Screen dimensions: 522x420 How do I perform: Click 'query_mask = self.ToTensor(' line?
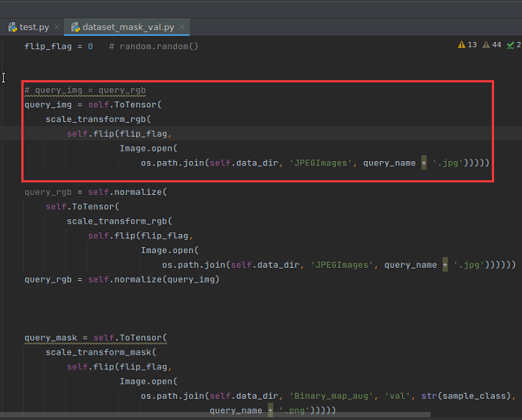click(96, 338)
